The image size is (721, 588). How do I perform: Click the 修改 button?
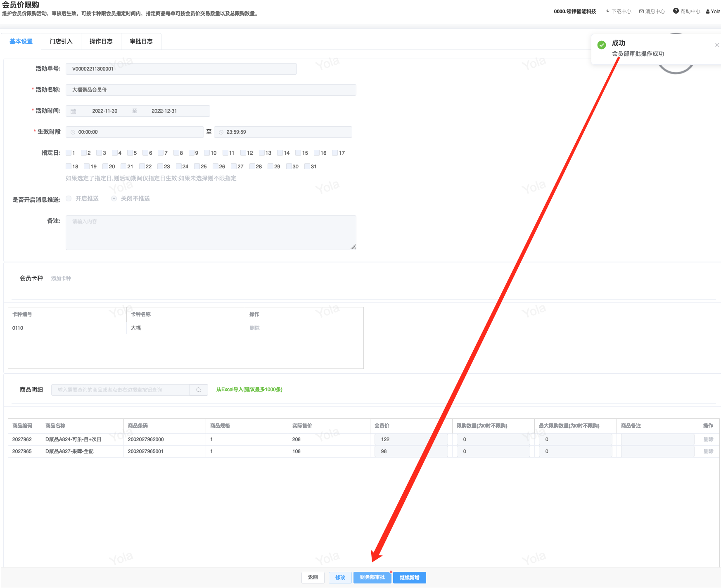(340, 577)
